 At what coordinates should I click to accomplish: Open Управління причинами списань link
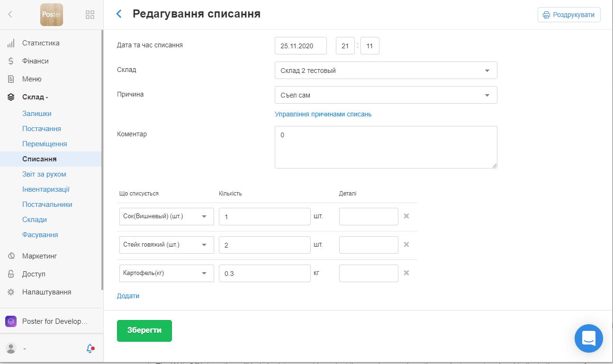[x=323, y=114]
